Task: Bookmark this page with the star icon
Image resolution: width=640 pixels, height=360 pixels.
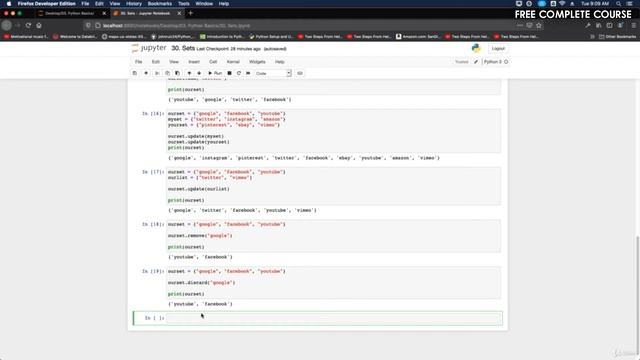Action: click(x=539, y=25)
